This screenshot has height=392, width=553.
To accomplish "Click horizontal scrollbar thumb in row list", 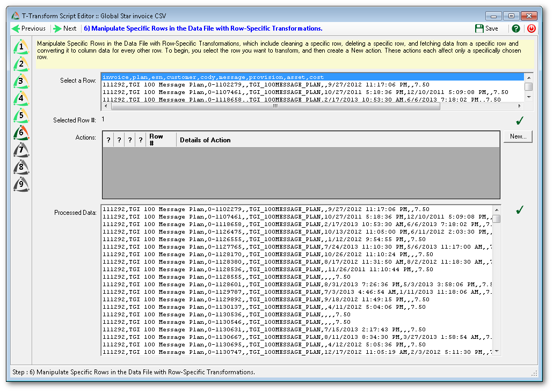I will coord(275,106).
